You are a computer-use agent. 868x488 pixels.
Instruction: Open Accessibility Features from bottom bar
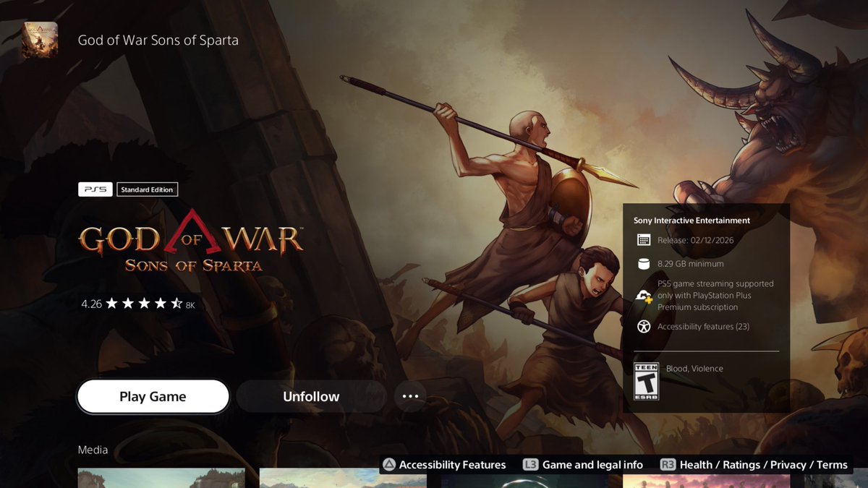(453, 465)
